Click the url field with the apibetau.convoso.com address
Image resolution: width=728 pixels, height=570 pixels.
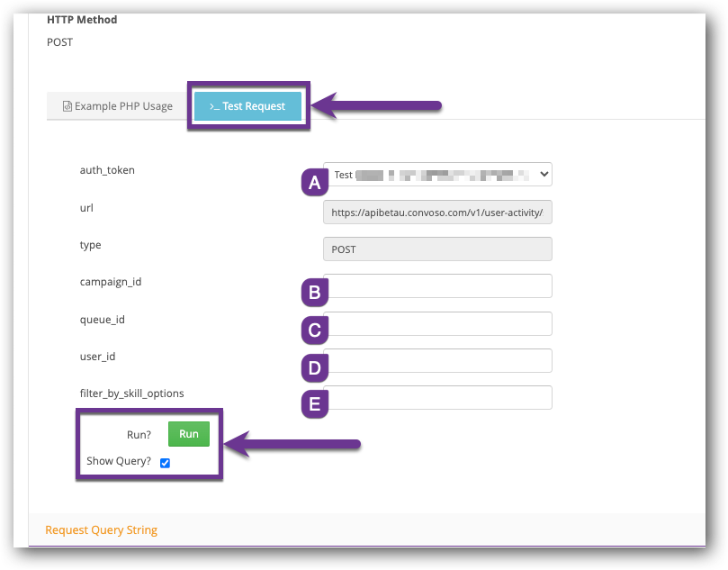(437, 213)
